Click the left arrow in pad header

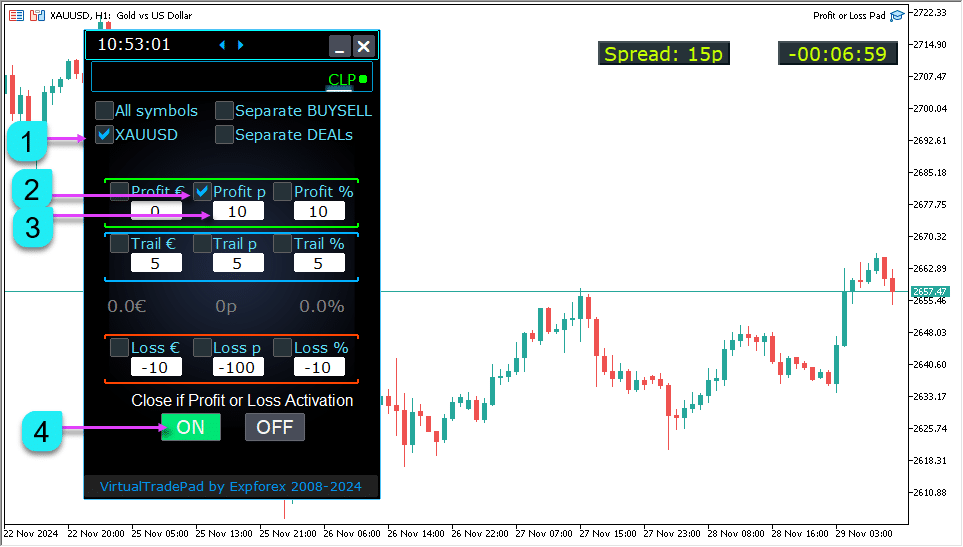(222, 45)
